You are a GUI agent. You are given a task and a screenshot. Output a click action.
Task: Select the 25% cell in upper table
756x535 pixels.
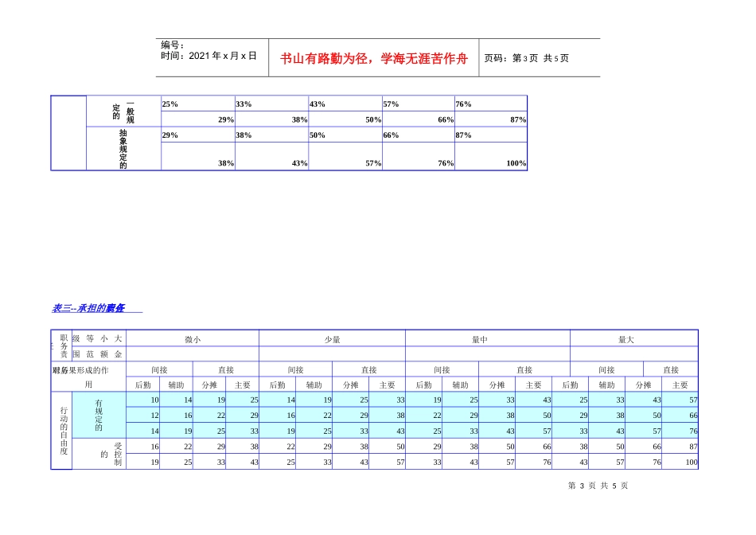pos(197,103)
